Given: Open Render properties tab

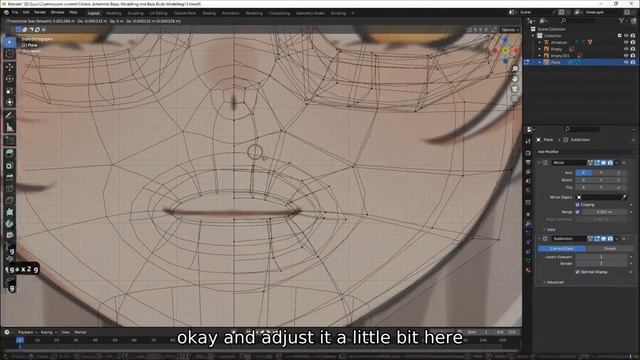Looking at the screenshot, I should 528,153.
